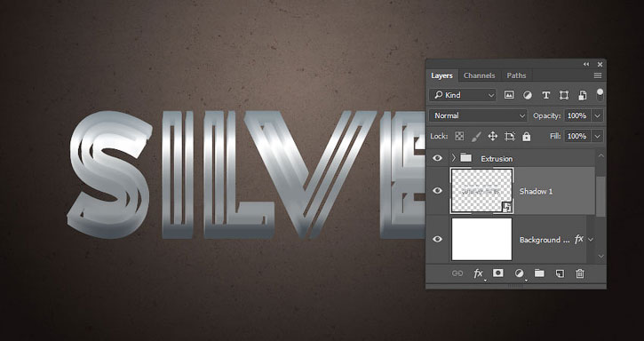Image resolution: width=644 pixels, height=341 pixels.
Task: Add a layer mask
Action: point(497,273)
